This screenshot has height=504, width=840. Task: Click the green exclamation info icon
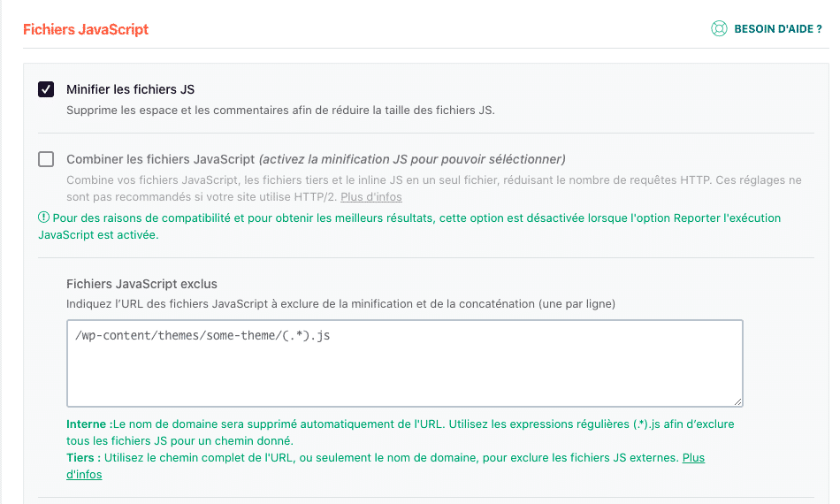[44, 218]
